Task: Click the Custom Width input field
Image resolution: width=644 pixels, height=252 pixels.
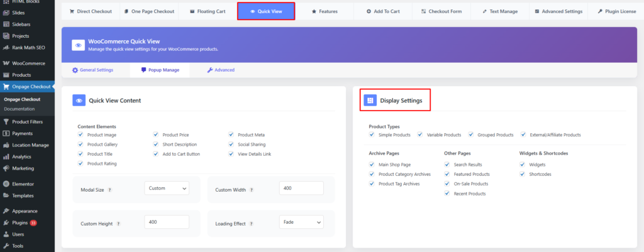Action: click(x=301, y=189)
